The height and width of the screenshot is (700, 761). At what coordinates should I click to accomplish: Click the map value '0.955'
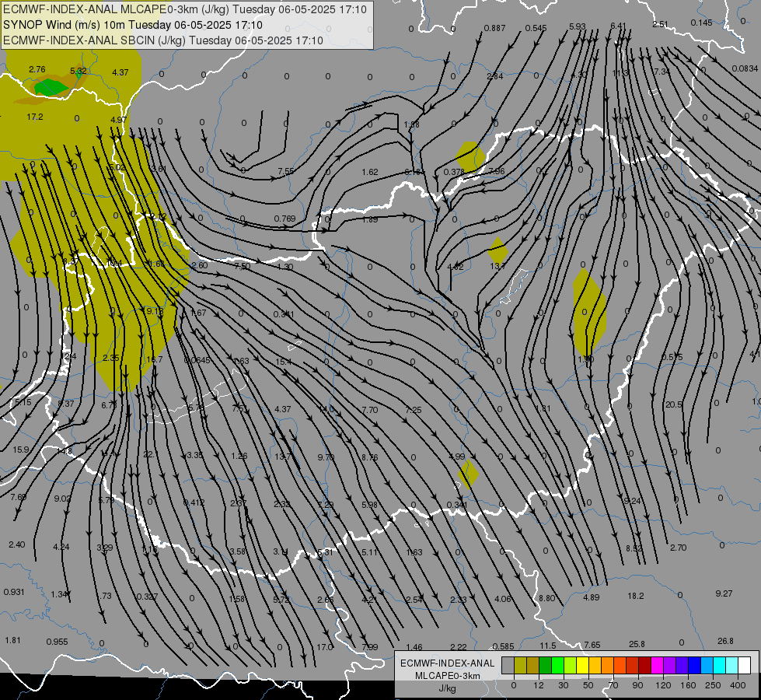[57, 642]
